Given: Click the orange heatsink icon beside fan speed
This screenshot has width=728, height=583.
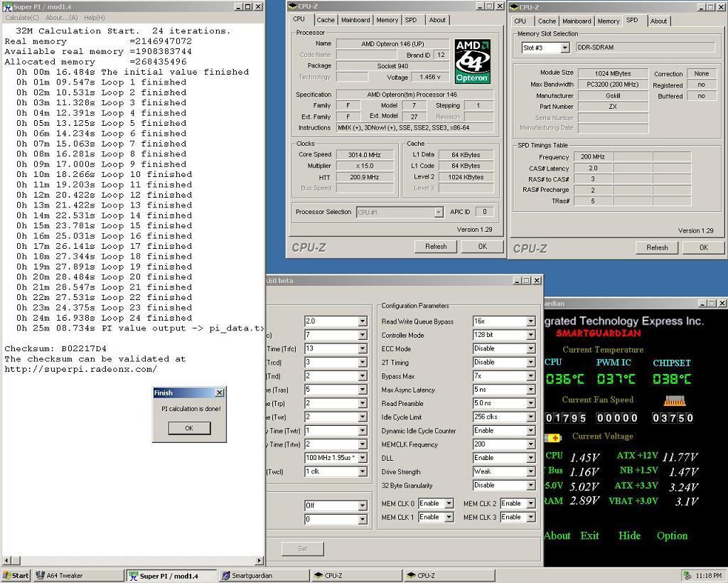Looking at the screenshot, I should click(x=674, y=401).
